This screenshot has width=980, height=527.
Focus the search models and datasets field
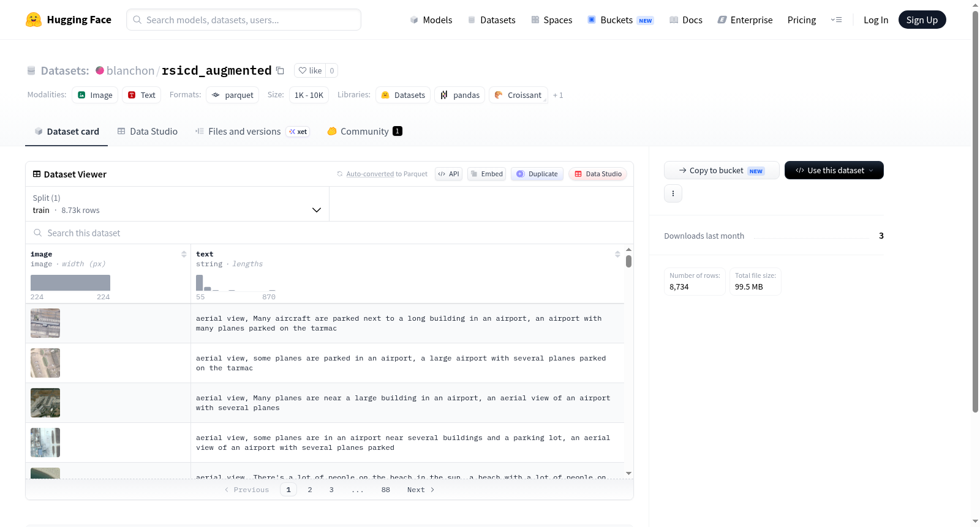click(x=244, y=20)
